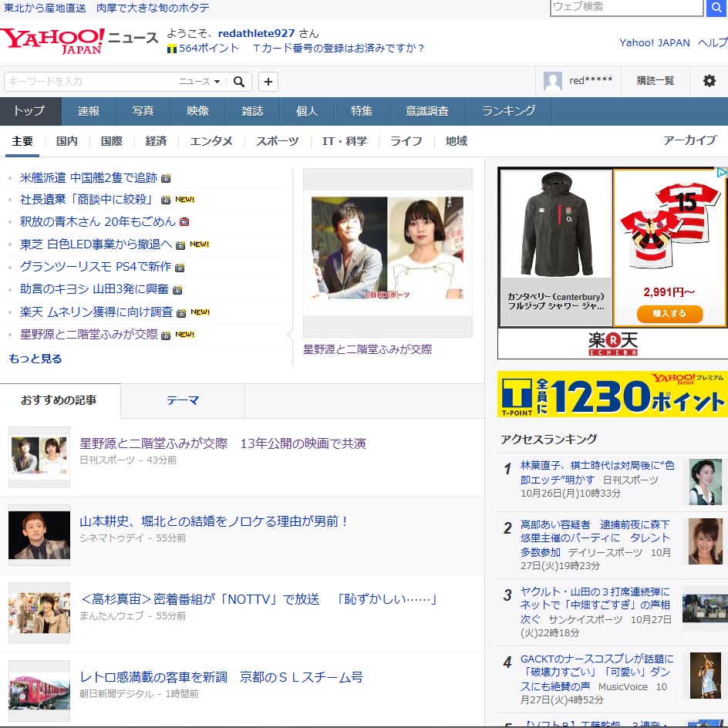The width and height of the screenshot is (728, 728).
Task: Select the 経済 category tab
Action: 156,141
